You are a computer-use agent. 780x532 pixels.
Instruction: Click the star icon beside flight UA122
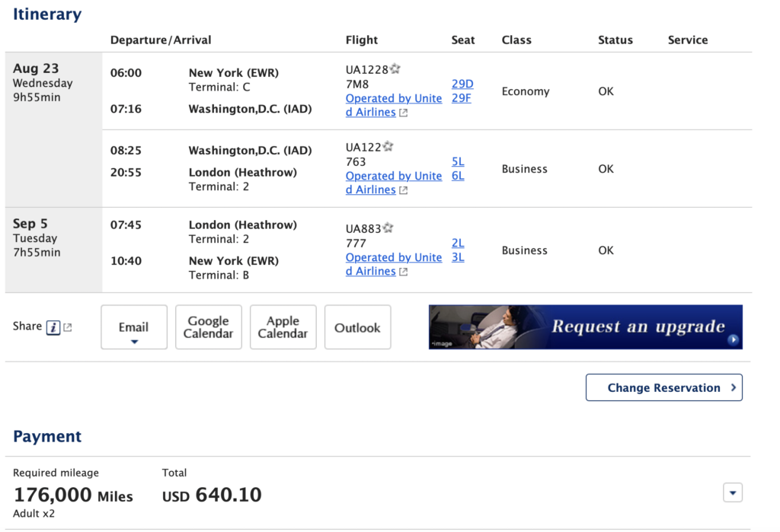[x=388, y=145]
